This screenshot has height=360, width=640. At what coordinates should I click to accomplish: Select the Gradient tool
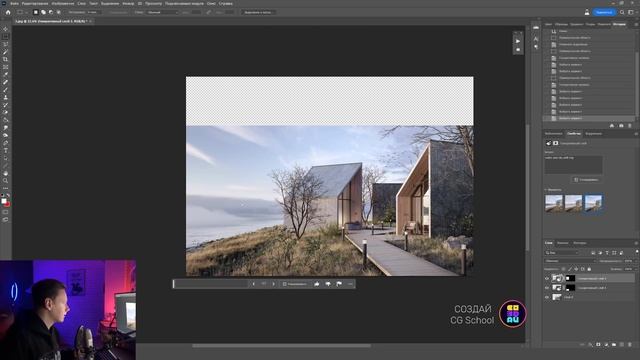coord(5,120)
